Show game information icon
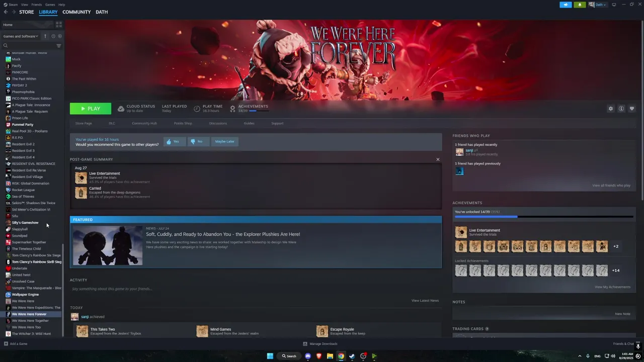This screenshot has height=362, width=644. [x=621, y=109]
